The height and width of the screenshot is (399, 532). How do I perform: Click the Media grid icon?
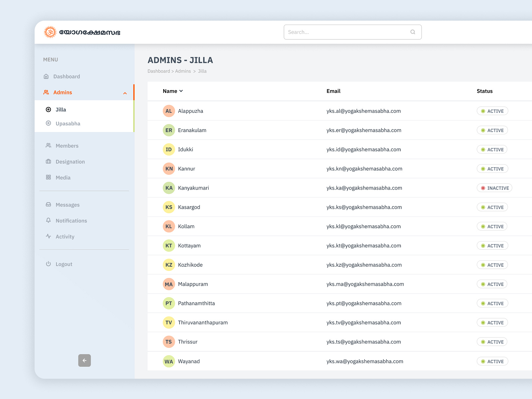(x=49, y=178)
